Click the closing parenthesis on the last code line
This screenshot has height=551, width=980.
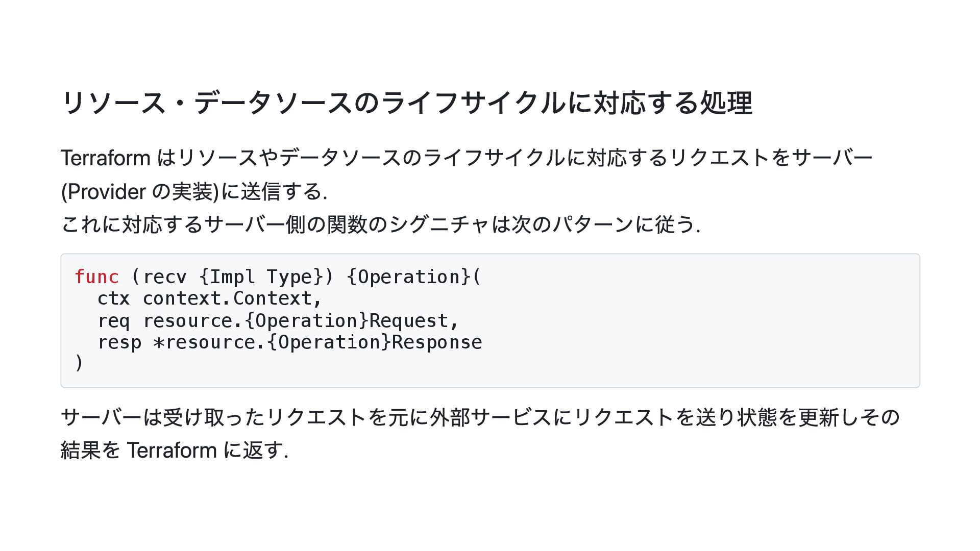click(x=79, y=363)
